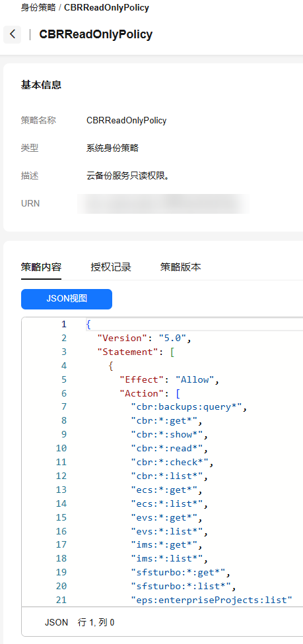The image size is (303, 644).
Task: Click the "ims:*:list*" entry
Action: (169, 559)
